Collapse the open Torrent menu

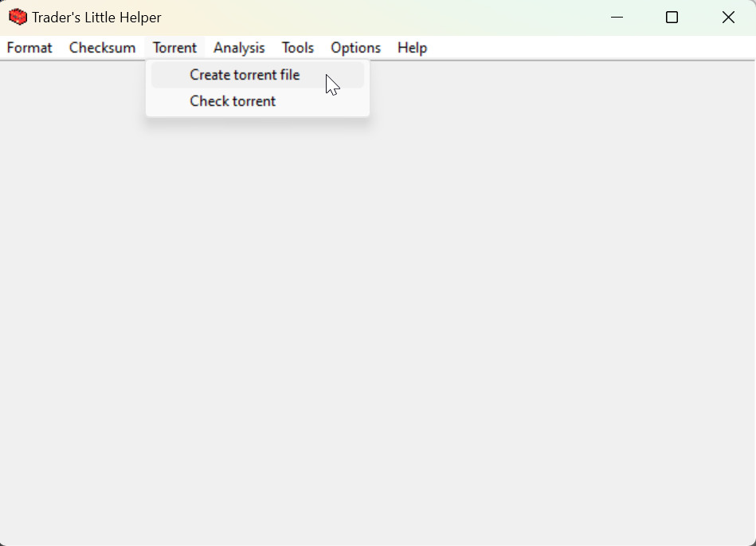pos(174,48)
